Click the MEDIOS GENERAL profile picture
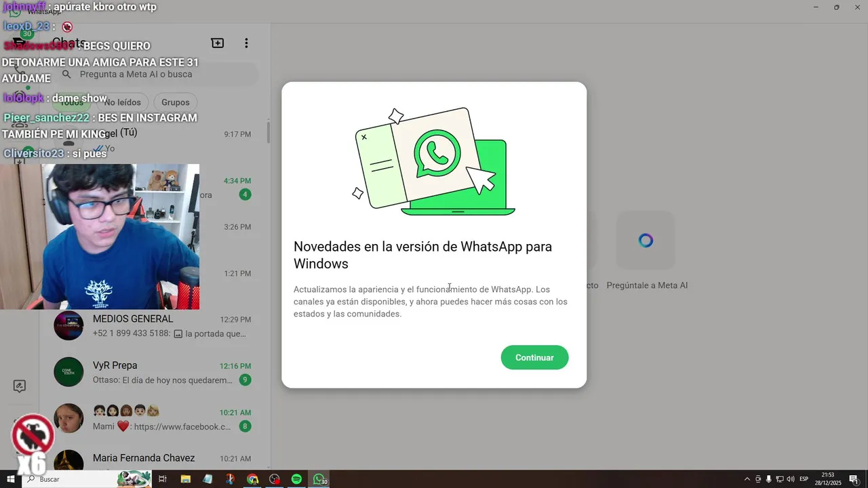The height and width of the screenshot is (488, 868). pyautogui.click(x=68, y=326)
